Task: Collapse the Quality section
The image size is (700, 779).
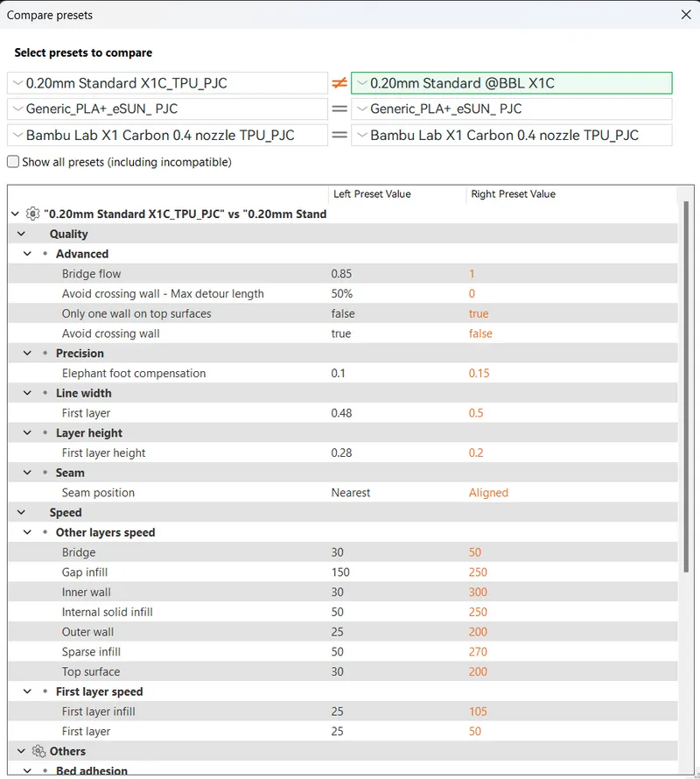Action: [21, 234]
